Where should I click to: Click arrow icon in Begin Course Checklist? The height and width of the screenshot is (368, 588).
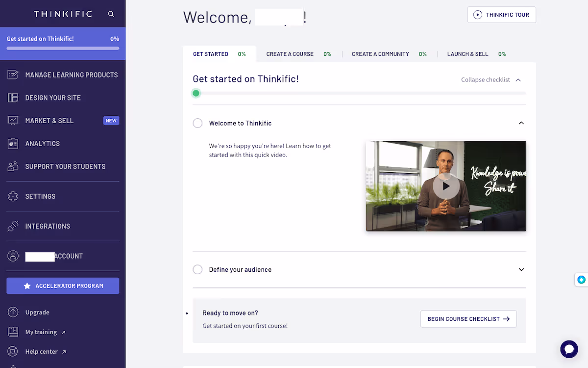(507, 319)
